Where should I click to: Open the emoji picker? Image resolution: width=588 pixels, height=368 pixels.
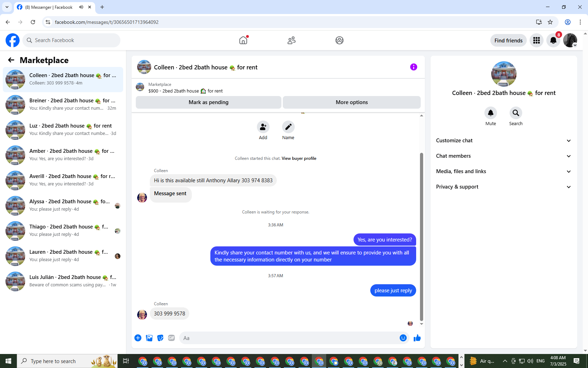coord(403,338)
